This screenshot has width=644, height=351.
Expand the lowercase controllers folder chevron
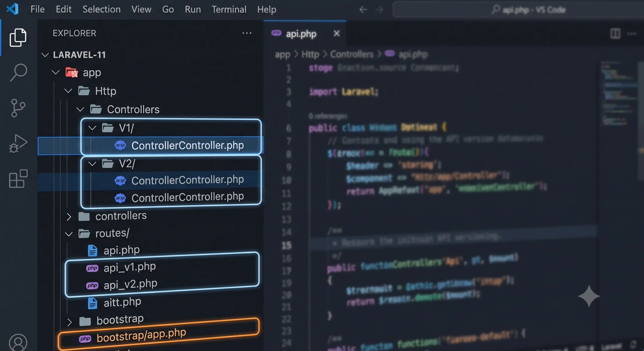point(69,216)
